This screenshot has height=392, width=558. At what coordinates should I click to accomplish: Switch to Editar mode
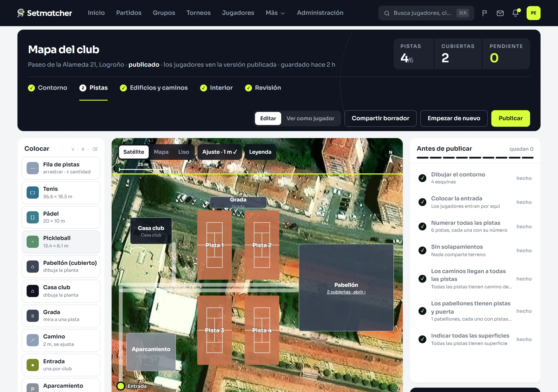(268, 118)
